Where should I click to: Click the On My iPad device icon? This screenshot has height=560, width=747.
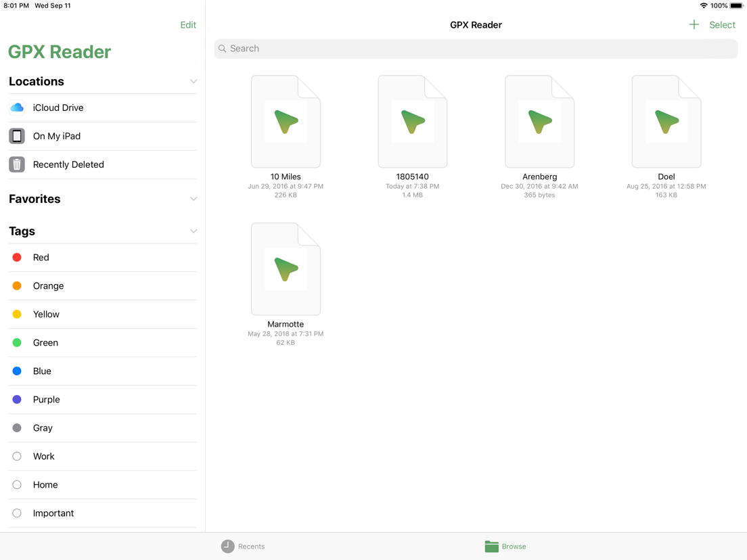click(x=17, y=136)
